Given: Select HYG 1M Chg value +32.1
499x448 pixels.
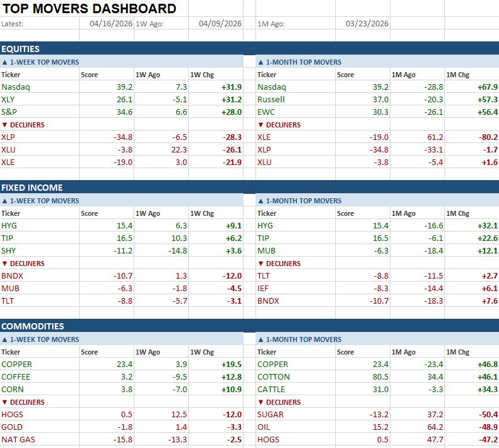Looking at the screenshot, I should 472,226.
